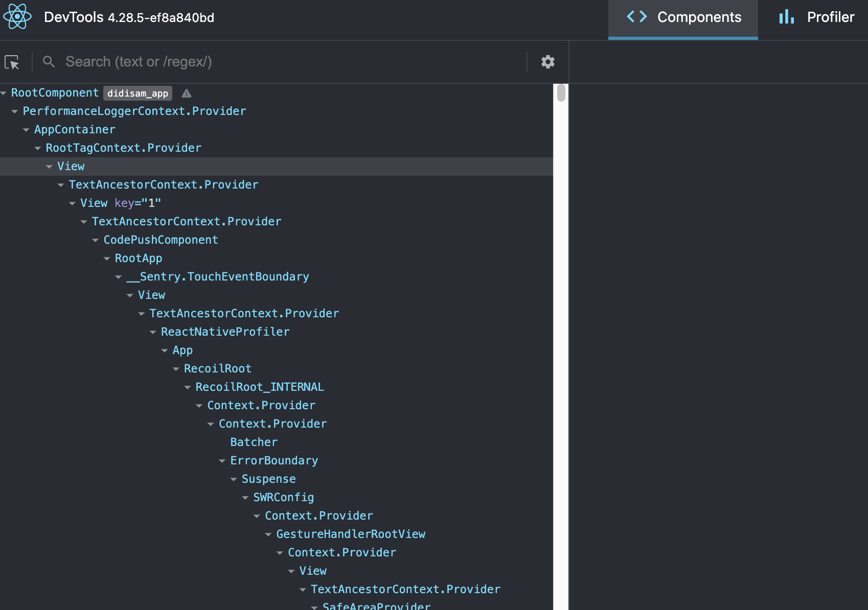Viewport: 868px width, 610px height.
Task: Select the RootComponent tree row
Action: point(277,93)
